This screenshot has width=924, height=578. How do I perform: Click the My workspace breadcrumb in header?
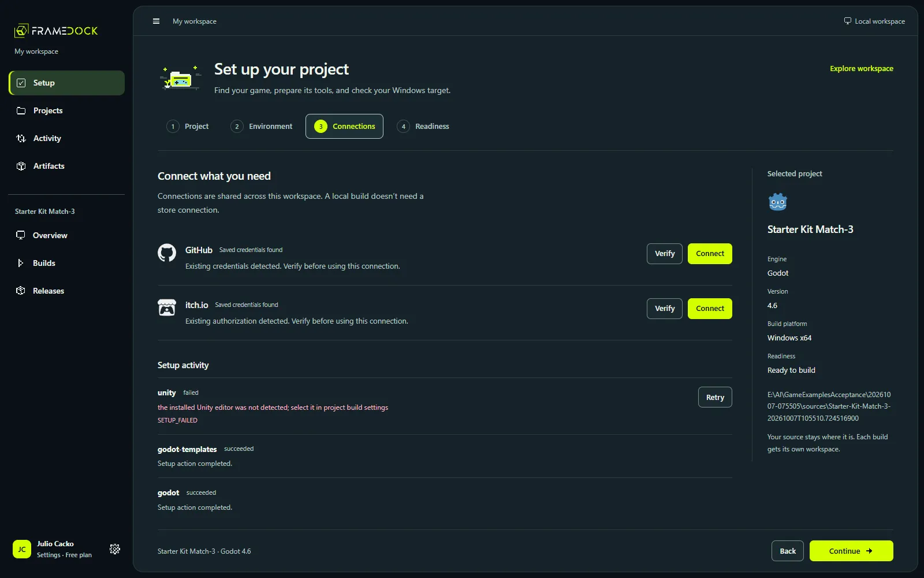tap(195, 21)
